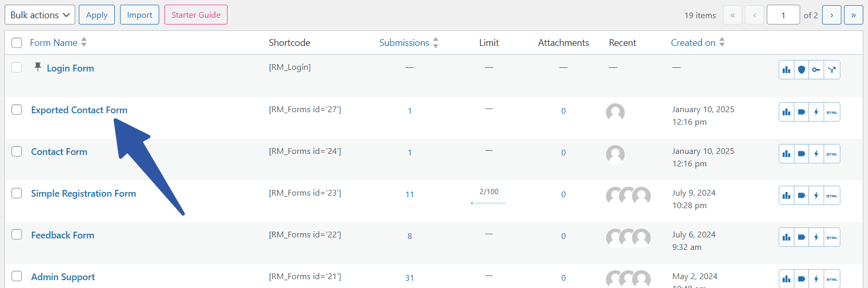The width and height of the screenshot is (868, 288).
Task: Click the HTML icon for Simple Registration Form
Action: [832, 196]
